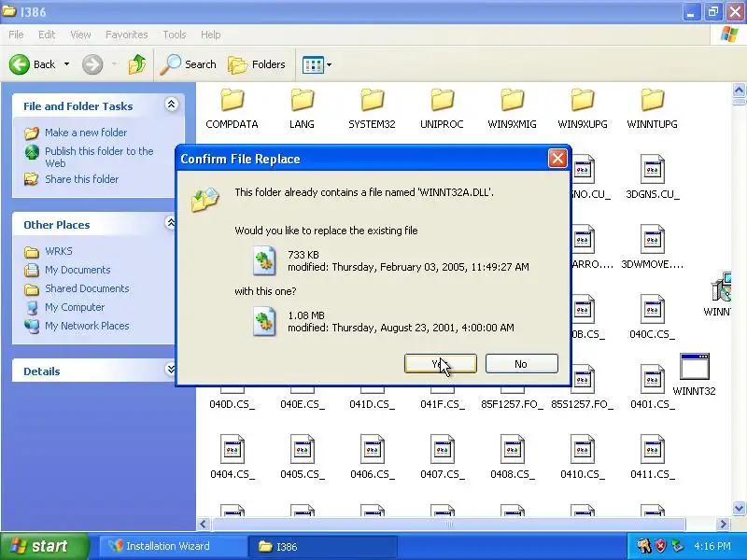The width and height of the screenshot is (747, 560).
Task: Select the 0410.CS_ file
Action: point(582,457)
